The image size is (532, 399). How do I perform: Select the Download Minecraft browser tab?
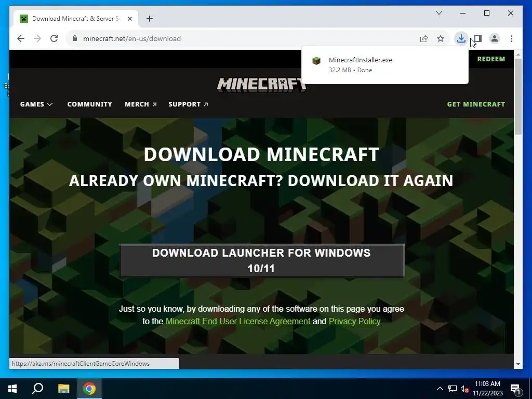coord(76,19)
